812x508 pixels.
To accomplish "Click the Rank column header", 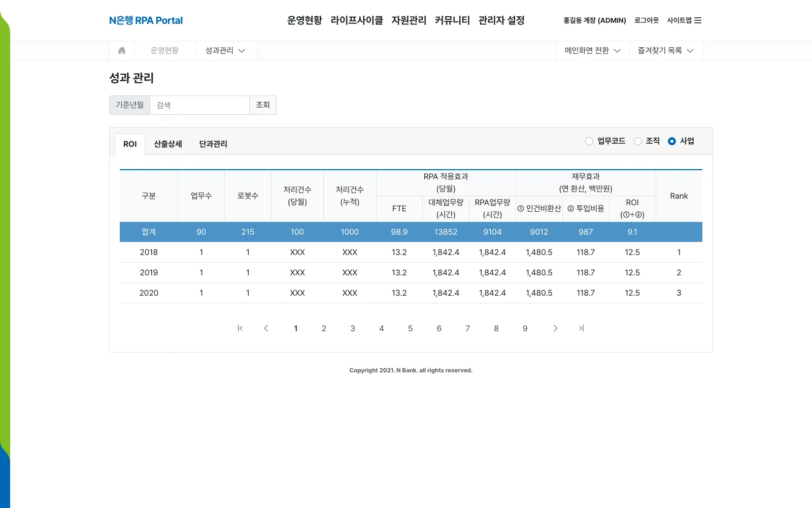I will coord(679,196).
